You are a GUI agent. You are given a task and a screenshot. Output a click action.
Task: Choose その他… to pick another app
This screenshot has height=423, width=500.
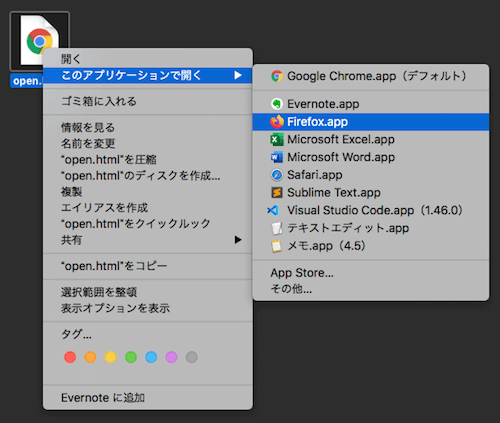point(371,289)
